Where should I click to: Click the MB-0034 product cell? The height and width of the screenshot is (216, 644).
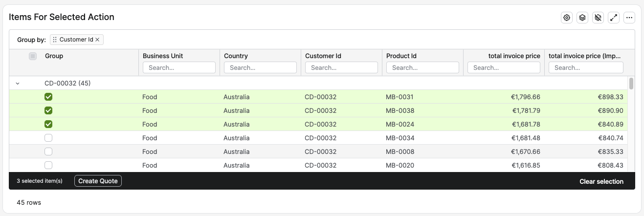[x=400, y=138]
